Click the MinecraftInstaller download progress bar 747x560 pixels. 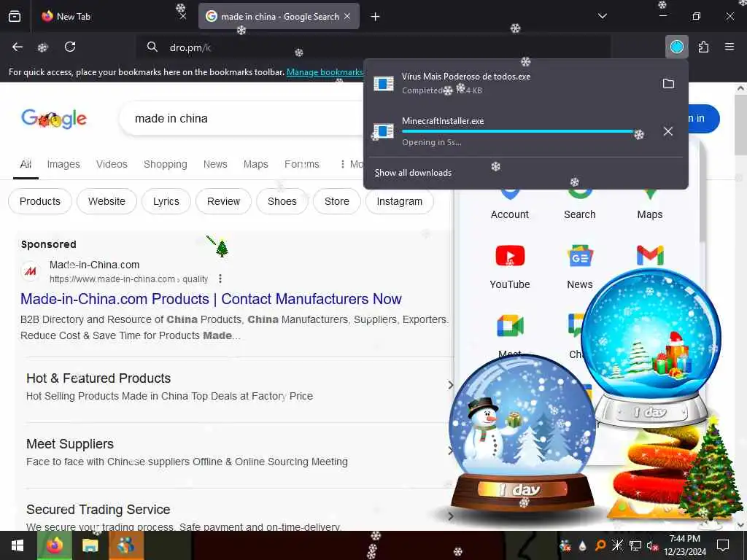click(x=519, y=131)
